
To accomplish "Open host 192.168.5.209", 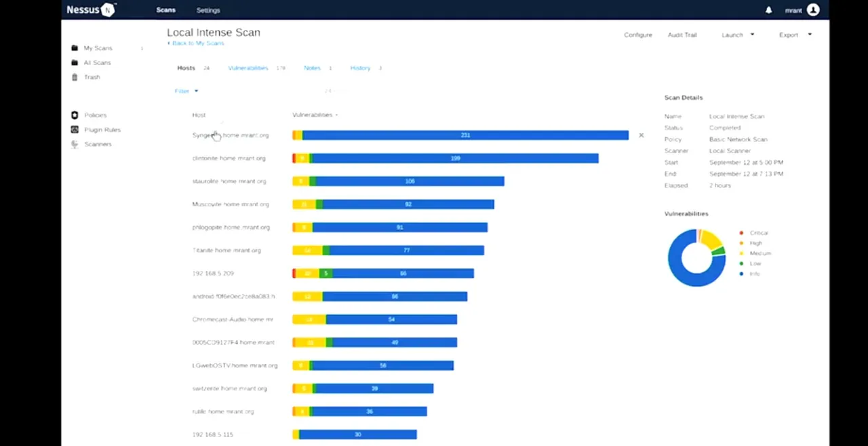I will 213,274.
